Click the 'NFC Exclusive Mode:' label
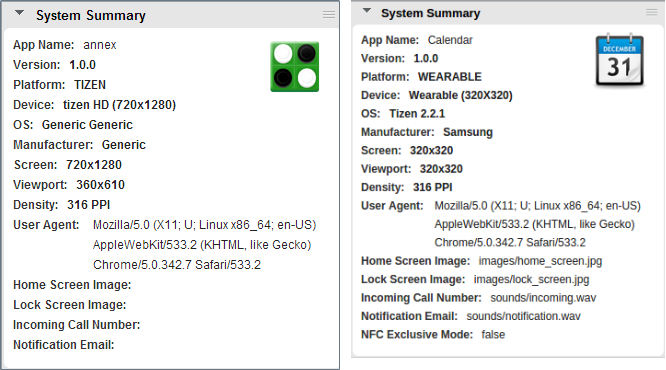 pyautogui.click(x=417, y=335)
